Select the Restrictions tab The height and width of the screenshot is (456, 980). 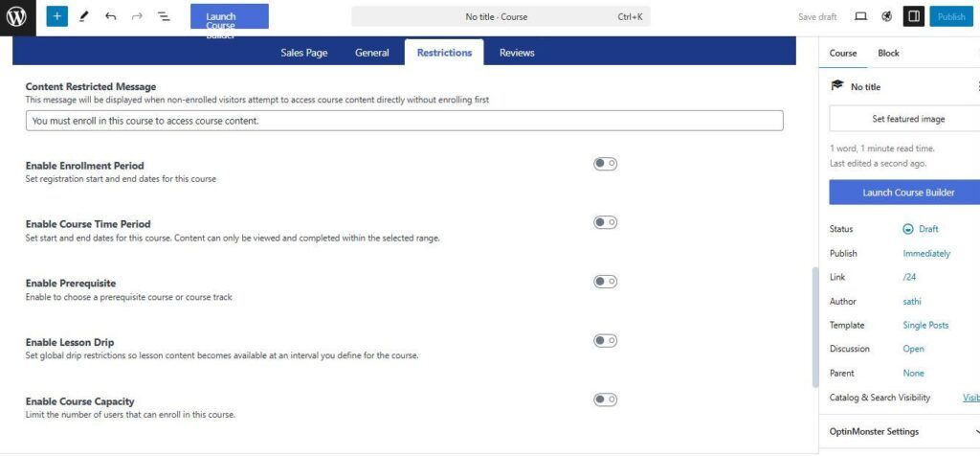point(444,53)
